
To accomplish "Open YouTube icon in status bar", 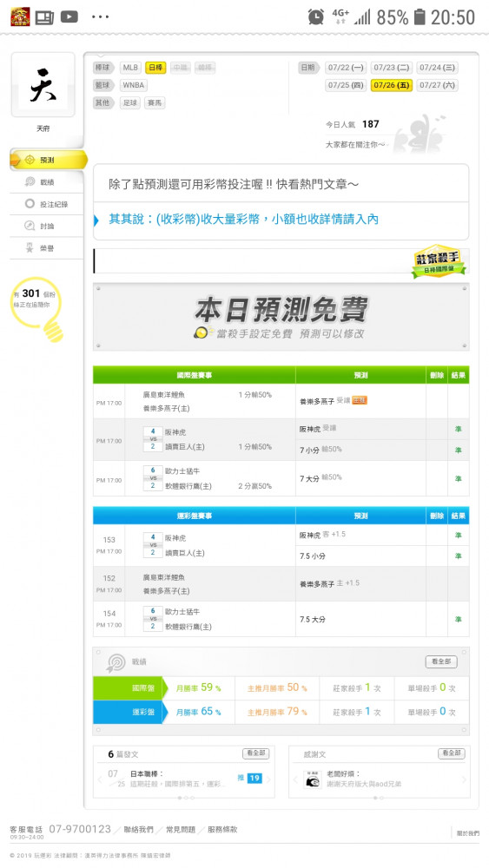I will click(69, 17).
